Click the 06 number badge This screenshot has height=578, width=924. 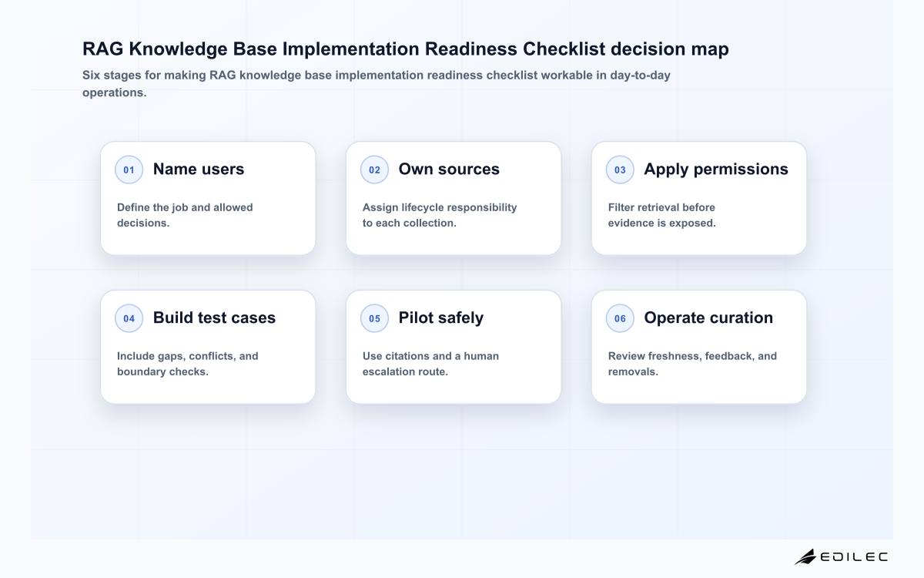point(620,318)
